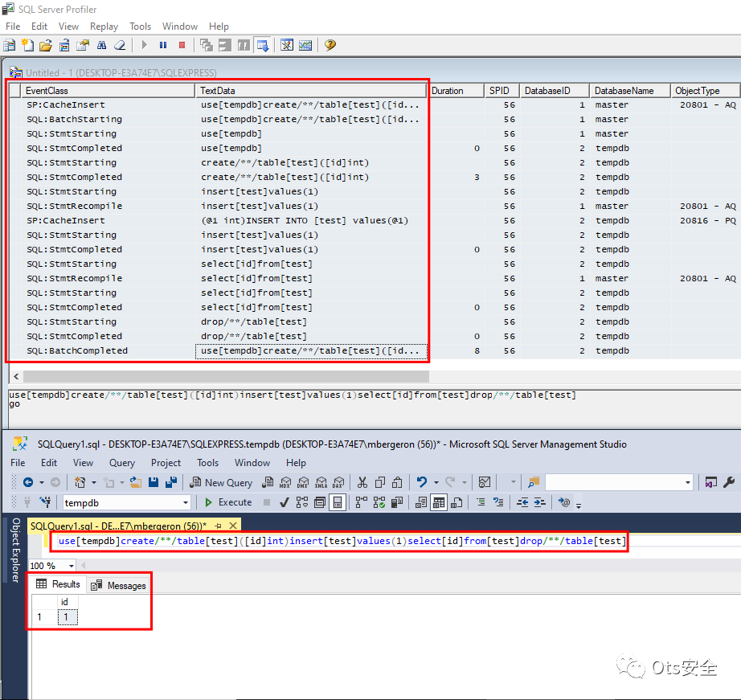This screenshot has width=741, height=700.
Task: Clear trace window with eraser icon
Action: (x=120, y=45)
